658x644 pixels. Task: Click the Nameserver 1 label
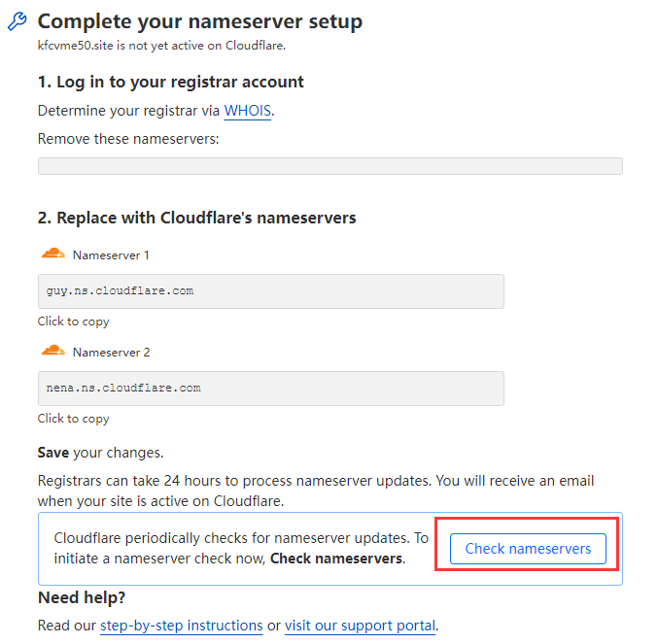tap(111, 255)
